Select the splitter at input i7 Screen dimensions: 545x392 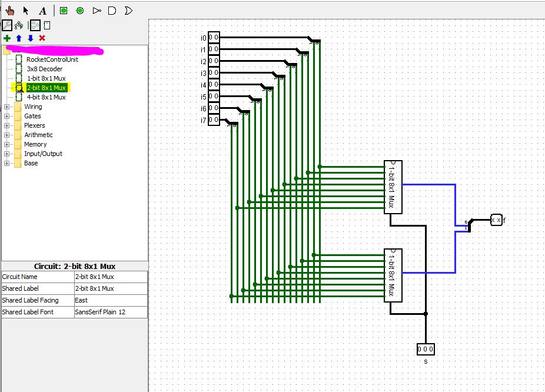coord(232,122)
